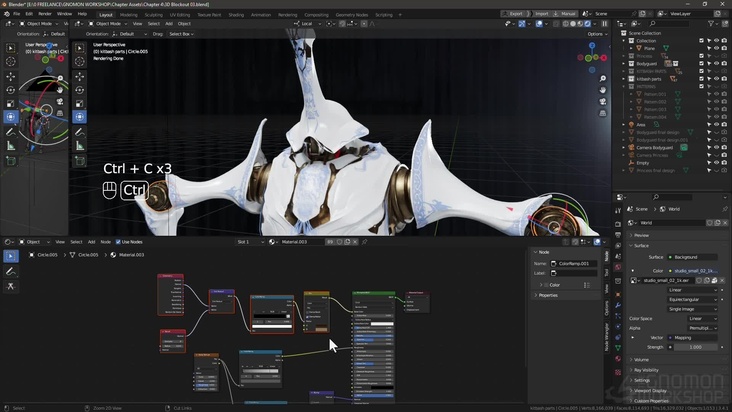Open the Local transform orientation dropdown
Screen dimensions: 732x412
[307, 23]
